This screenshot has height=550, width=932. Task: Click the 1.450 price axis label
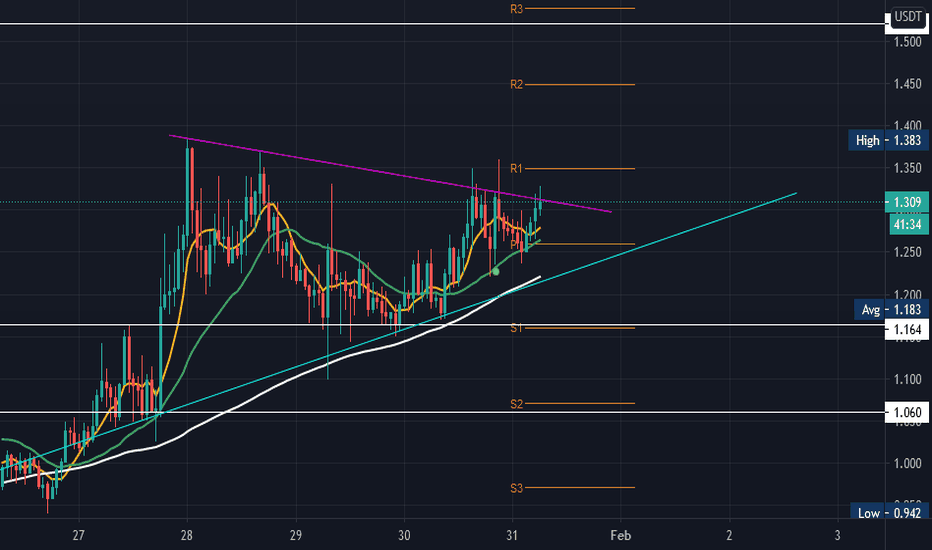coord(908,84)
